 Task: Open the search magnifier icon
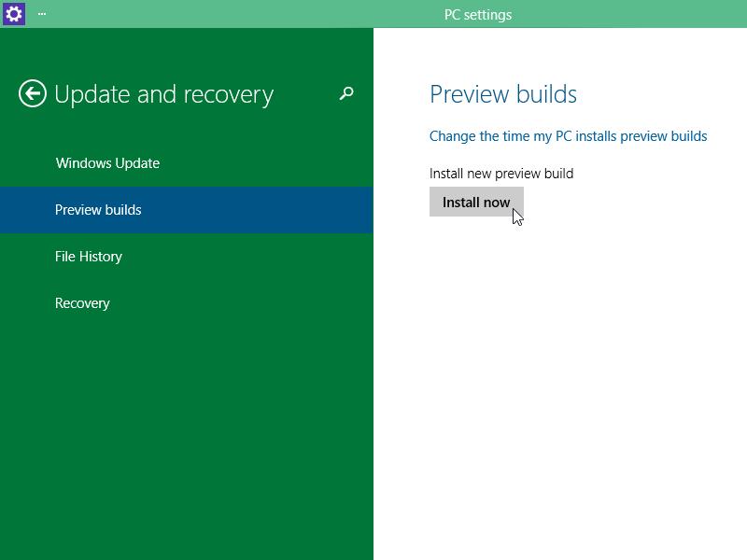[x=346, y=92]
